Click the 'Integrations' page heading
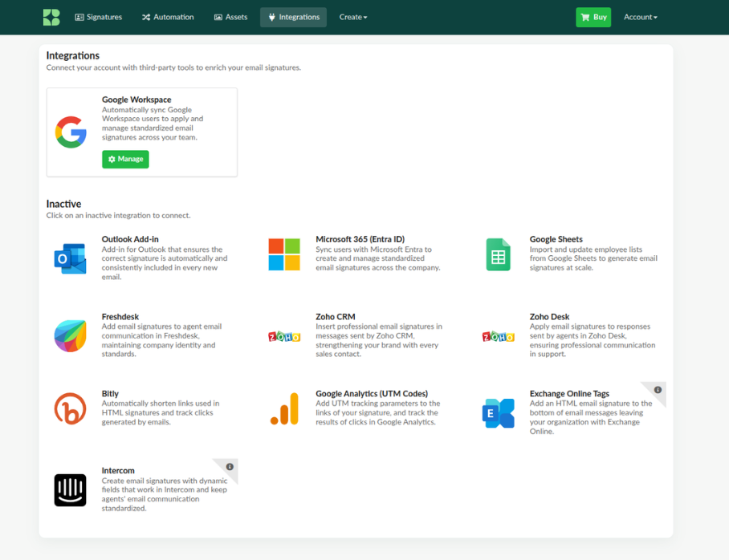The width and height of the screenshot is (729, 560). tap(73, 56)
